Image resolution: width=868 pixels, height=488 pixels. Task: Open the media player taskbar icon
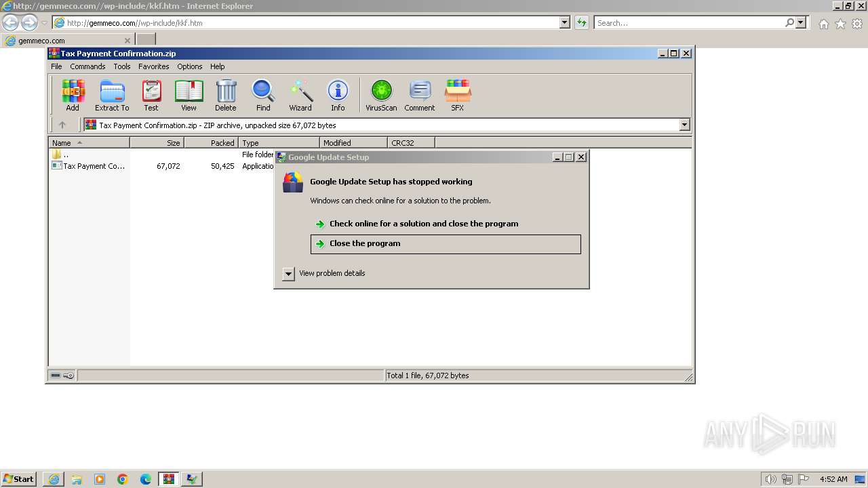tap(100, 479)
